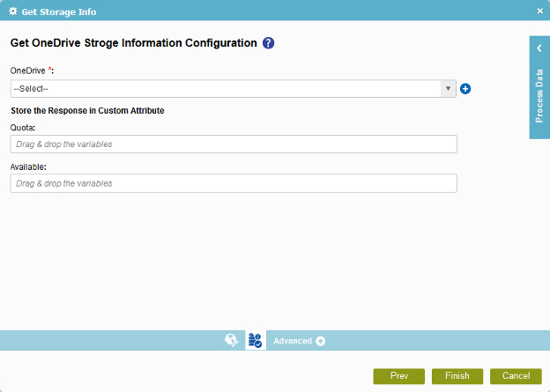Click the gear icon beside Get Storage Info

(13, 11)
